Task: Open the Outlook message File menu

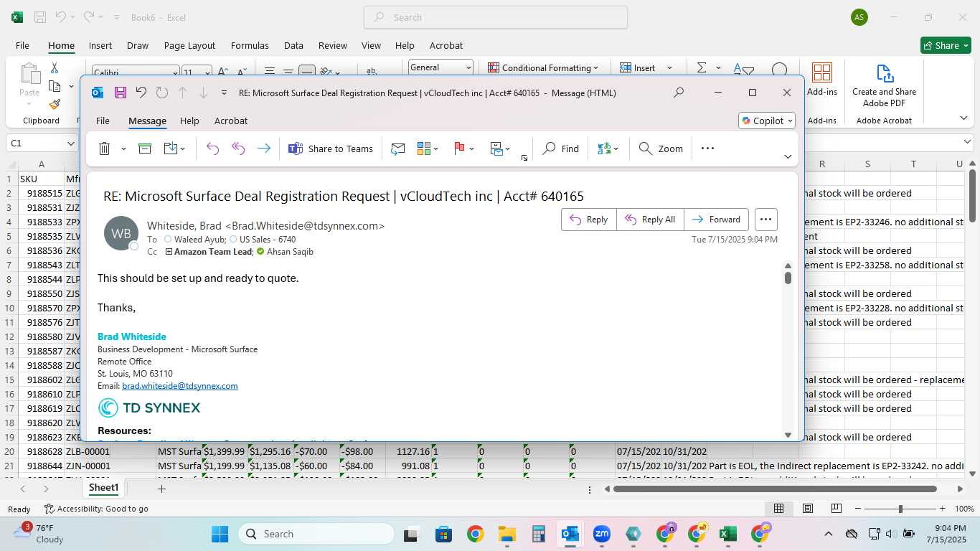Action: coord(103,121)
